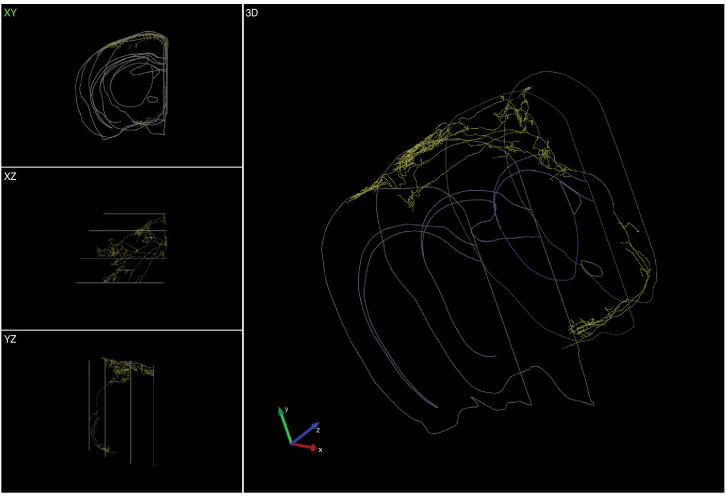Click the blue z axis arrow
This screenshot has width=727, height=496.
306,433
